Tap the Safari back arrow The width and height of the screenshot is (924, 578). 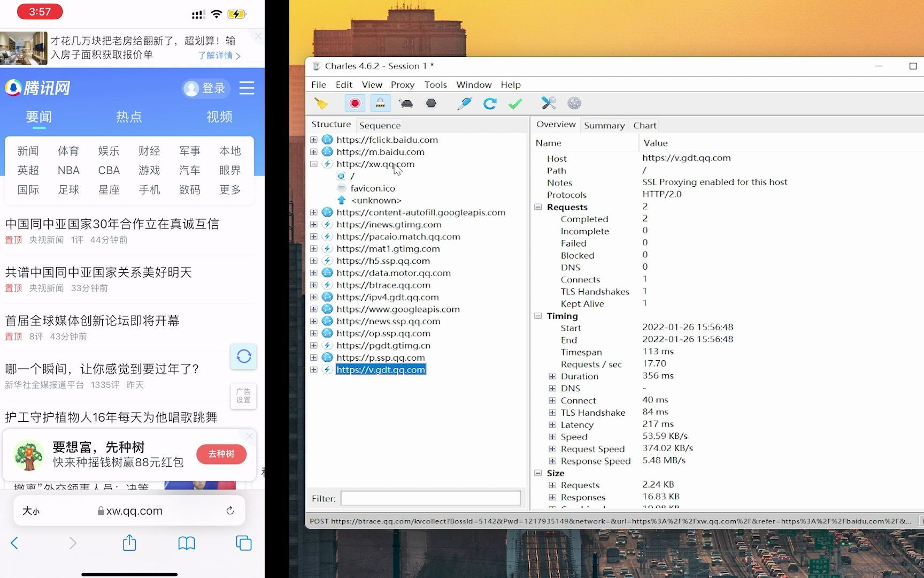(x=14, y=543)
